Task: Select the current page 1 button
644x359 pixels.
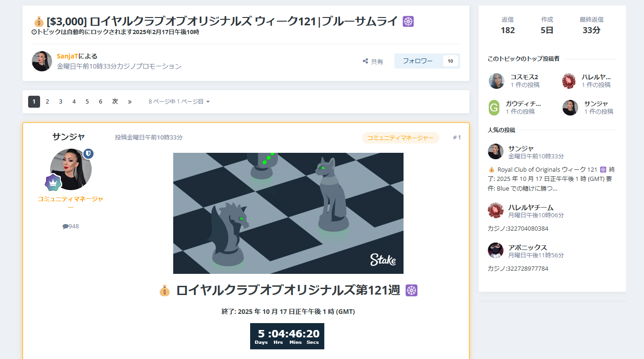Action: [x=34, y=102]
